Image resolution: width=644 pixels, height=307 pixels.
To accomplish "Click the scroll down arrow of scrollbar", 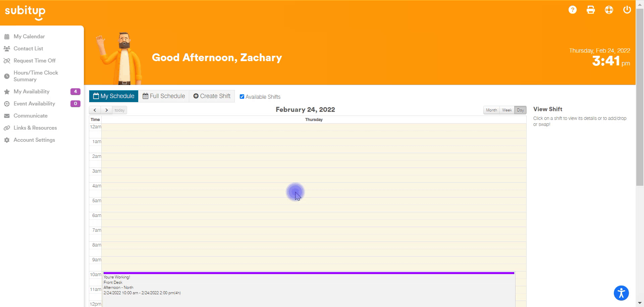I will point(640,303).
